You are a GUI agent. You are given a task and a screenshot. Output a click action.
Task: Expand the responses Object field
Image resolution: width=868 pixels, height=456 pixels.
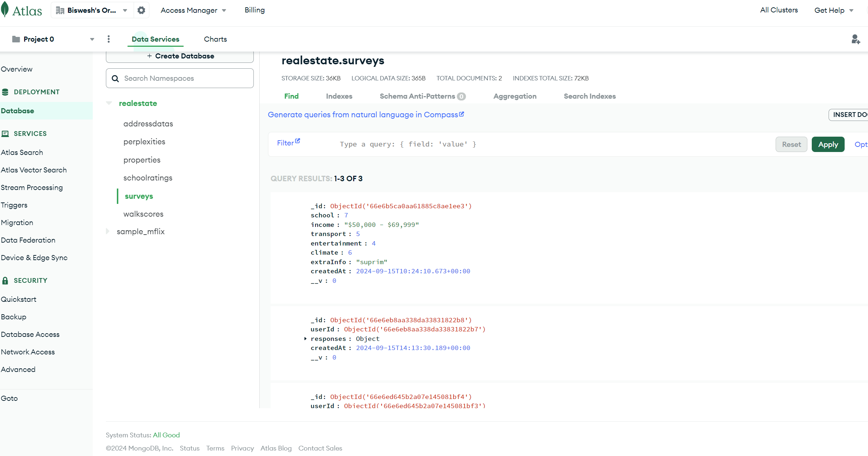pos(305,339)
